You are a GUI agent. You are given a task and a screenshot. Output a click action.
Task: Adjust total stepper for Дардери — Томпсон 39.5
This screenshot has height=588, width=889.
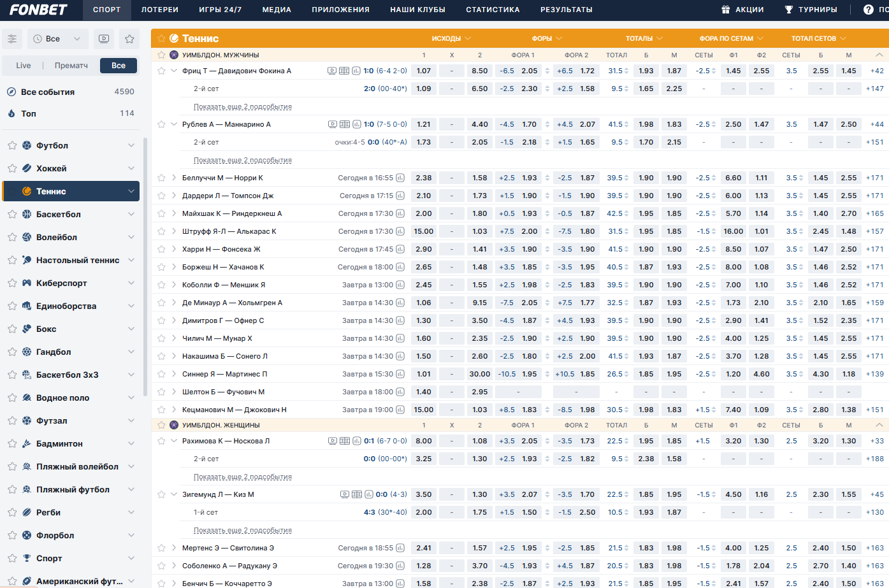click(626, 196)
